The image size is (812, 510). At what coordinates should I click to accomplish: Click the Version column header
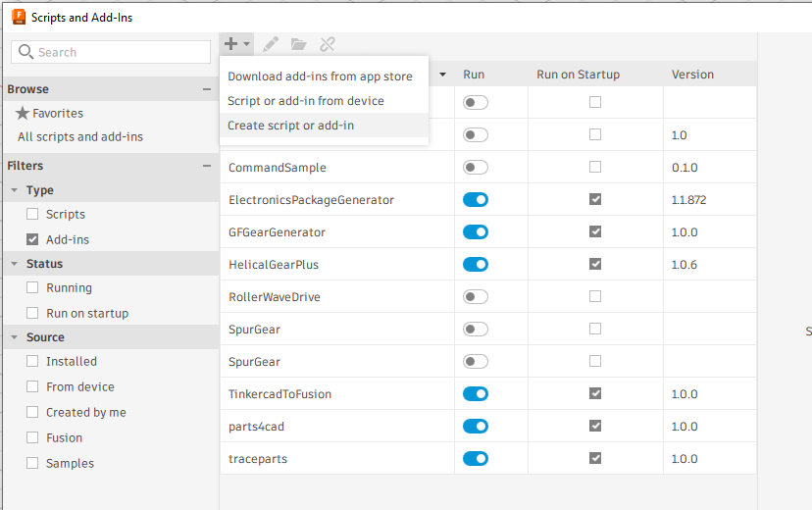692,75
